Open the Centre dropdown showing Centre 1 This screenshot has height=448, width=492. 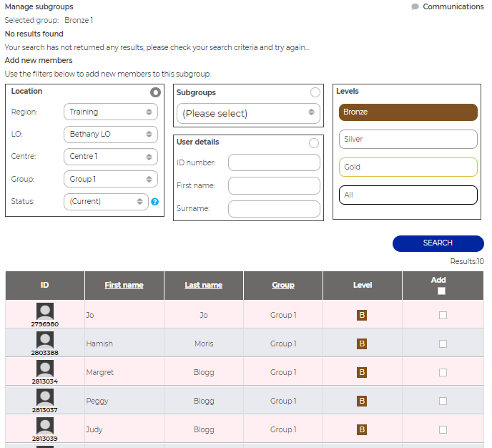click(111, 157)
